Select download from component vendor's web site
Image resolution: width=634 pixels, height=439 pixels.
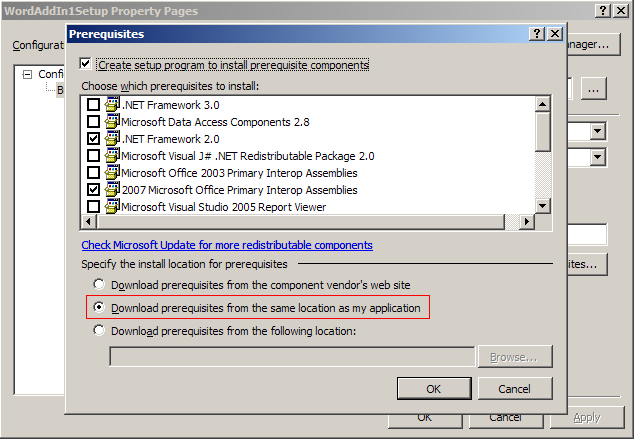coord(99,284)
